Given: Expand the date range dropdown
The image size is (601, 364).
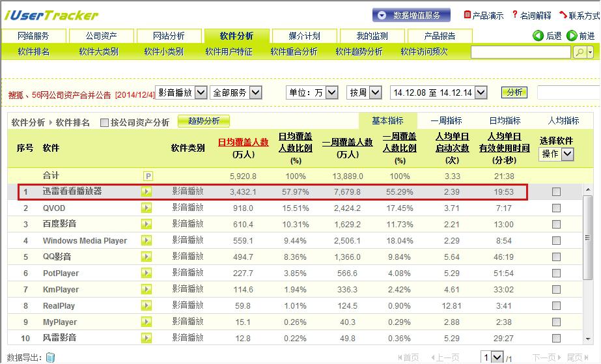Looking at the screenshot, I should pos(481,93).
